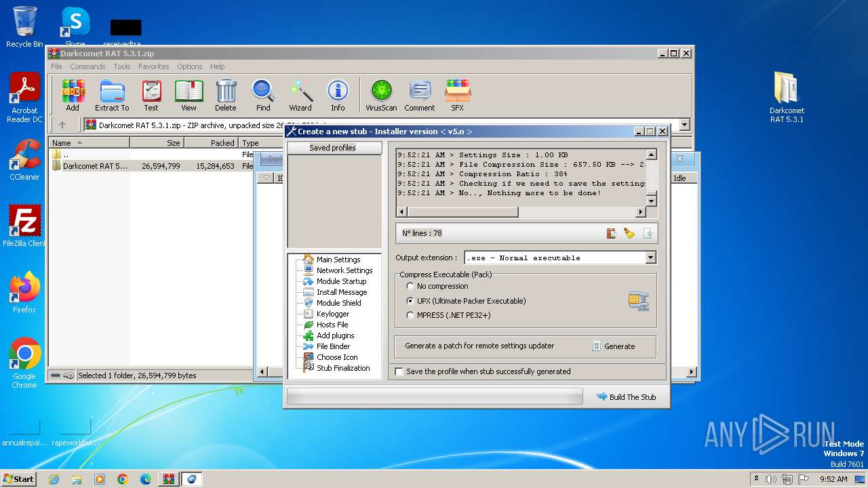This screenshot has width=868, height=488.
Task: Select Choose Icon tree item
Action: (x=337, y=357)
